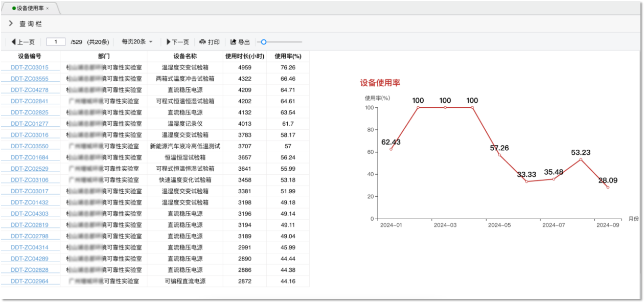The height and width of the screenshot is (303, 644).
Task: Click the 设备使用率 chart title
Action: [380, 83]
